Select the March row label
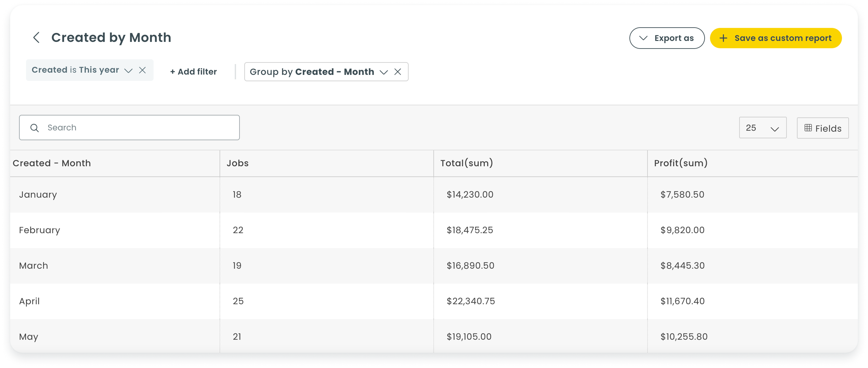The image size is (868, 368). point(33,266)
